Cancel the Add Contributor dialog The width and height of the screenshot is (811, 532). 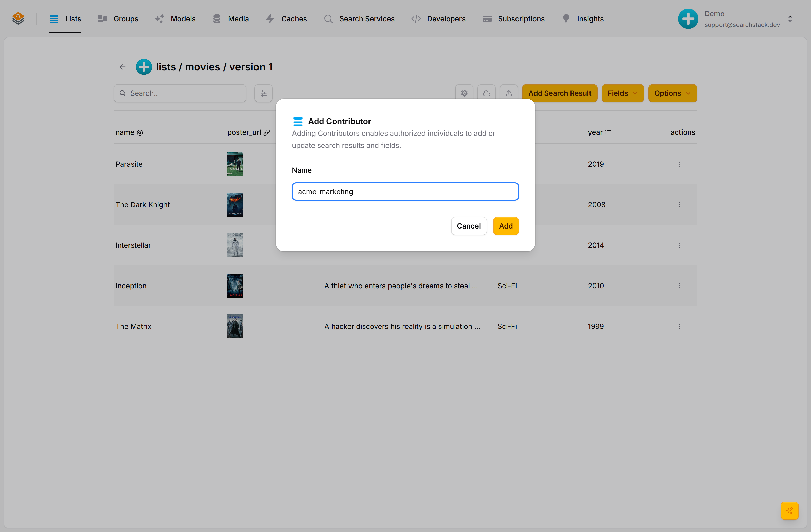click(x=469, y=226)
